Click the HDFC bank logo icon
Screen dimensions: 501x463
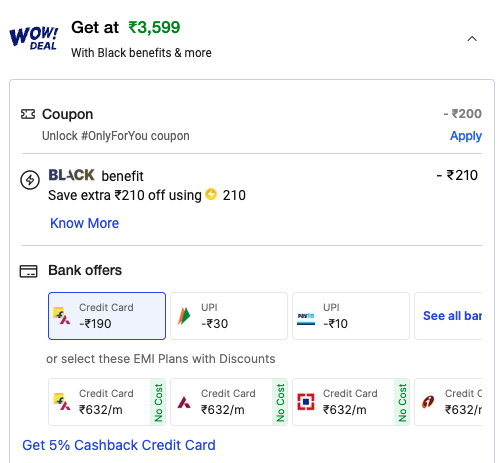pos(306,402)
